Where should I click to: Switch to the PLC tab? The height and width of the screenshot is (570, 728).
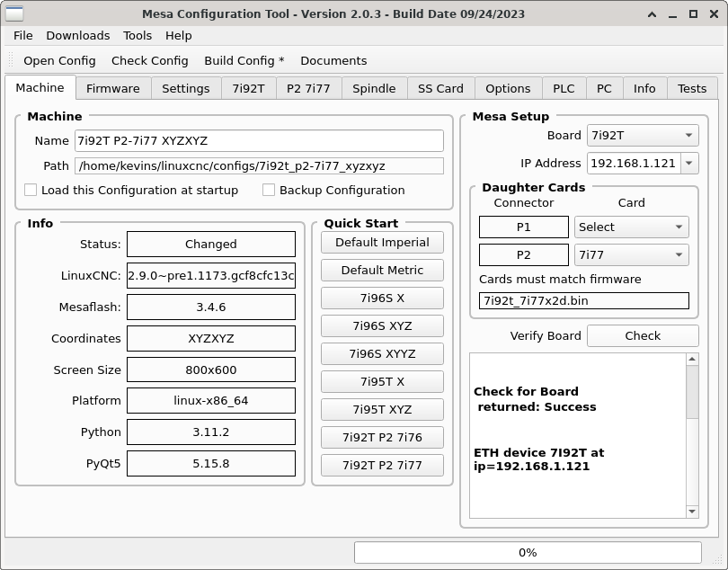tap(564, 89)
